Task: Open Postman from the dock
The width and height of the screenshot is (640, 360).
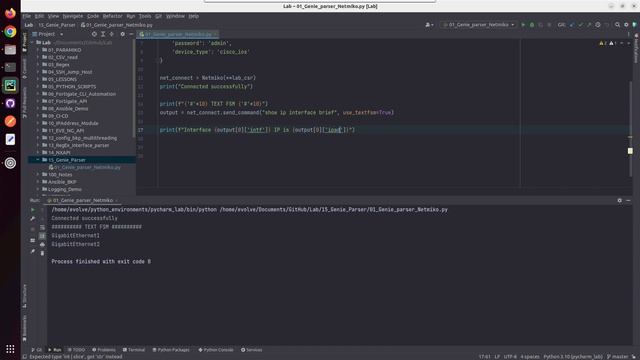Action: click(10, 121)
